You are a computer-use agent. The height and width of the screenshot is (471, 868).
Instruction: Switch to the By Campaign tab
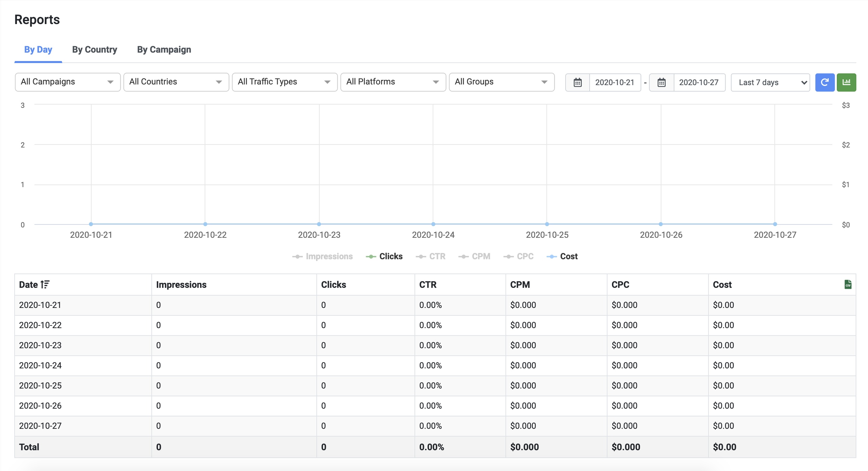tap(164, 50)
